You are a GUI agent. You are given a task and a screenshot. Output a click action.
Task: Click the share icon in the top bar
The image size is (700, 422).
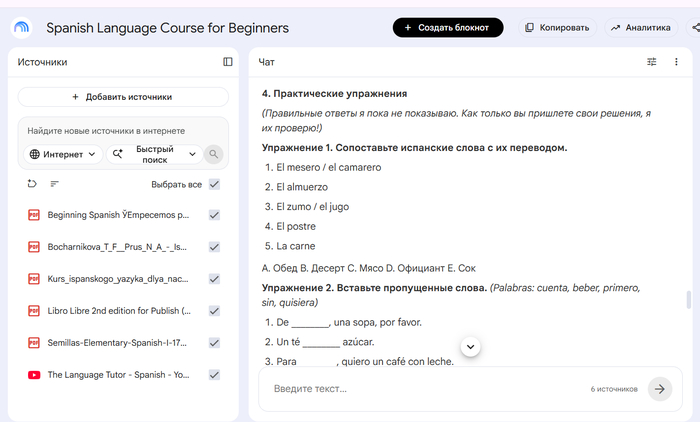point(695,28)
